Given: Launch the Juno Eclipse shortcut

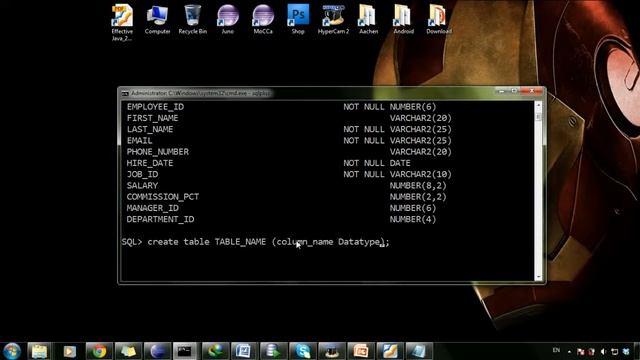Looking at the screenshot, I should 228,20.
